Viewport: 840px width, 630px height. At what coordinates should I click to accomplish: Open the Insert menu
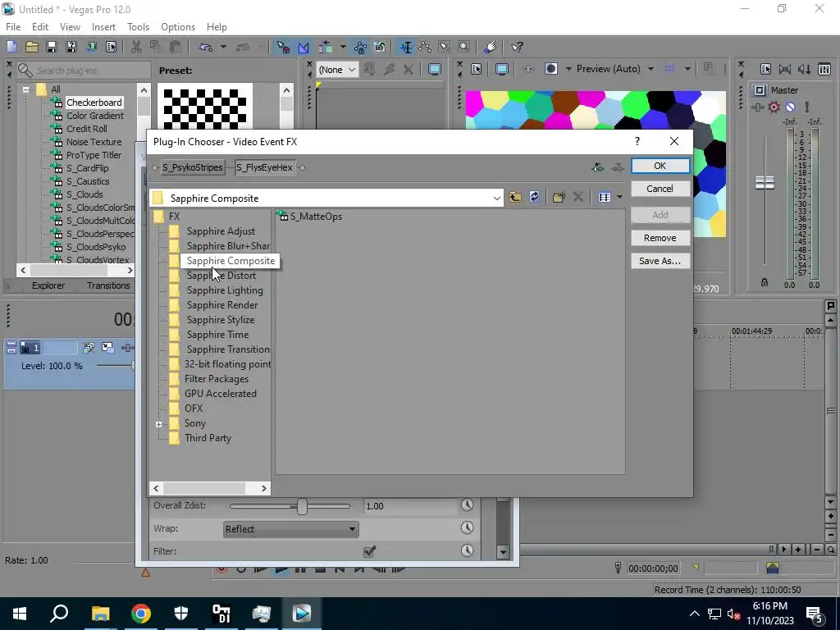[103, 27]
